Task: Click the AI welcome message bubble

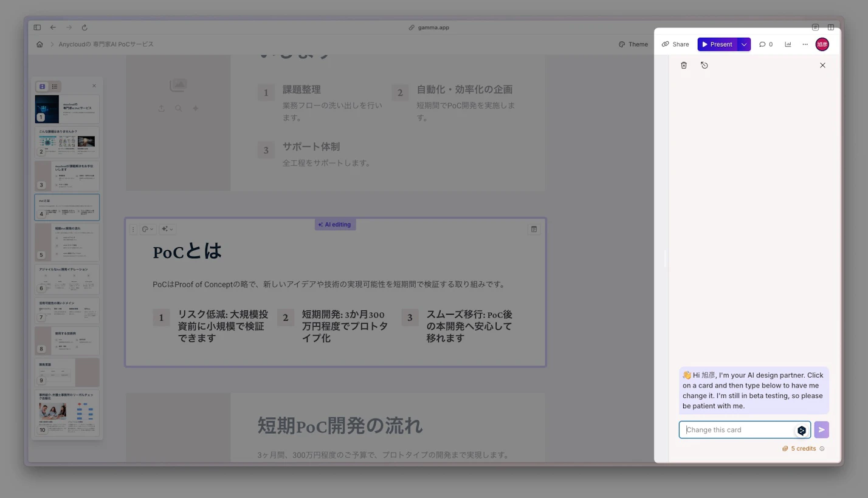Action: [x=754, y=391]
